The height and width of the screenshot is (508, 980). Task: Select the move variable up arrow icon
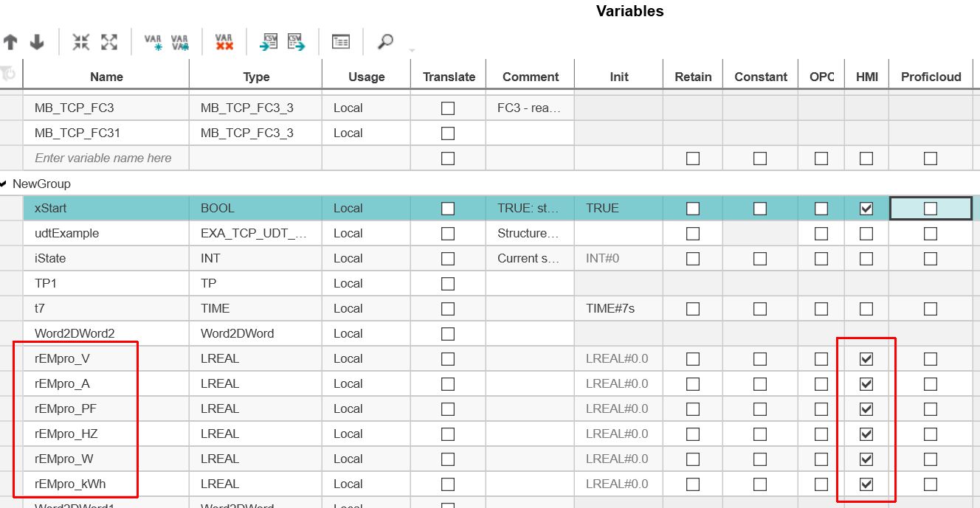(x=10, y=41)
